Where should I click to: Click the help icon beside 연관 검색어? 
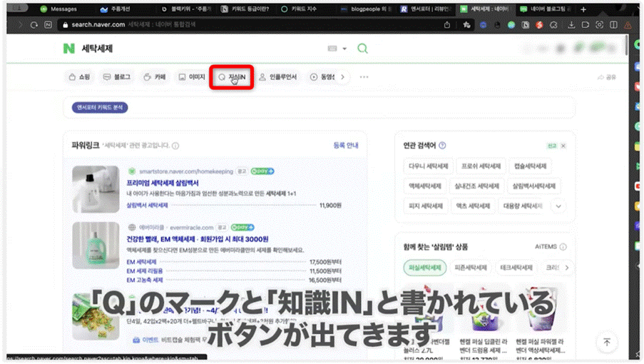tap(443, 146)
